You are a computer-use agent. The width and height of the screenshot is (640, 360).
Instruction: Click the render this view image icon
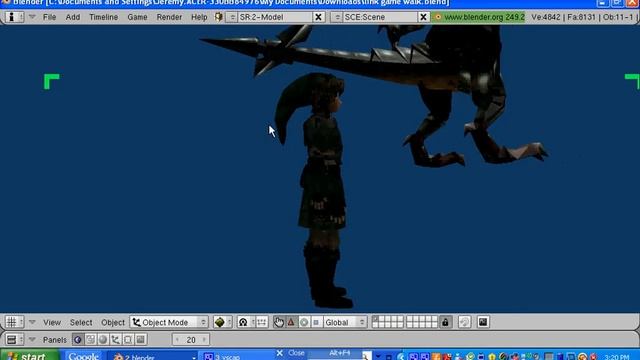click(x=483, y=322)
